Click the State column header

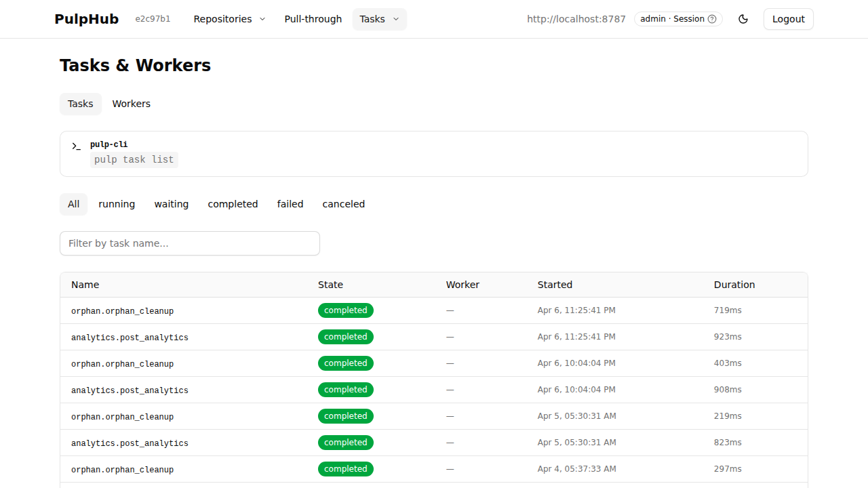(x=331, y=285)
